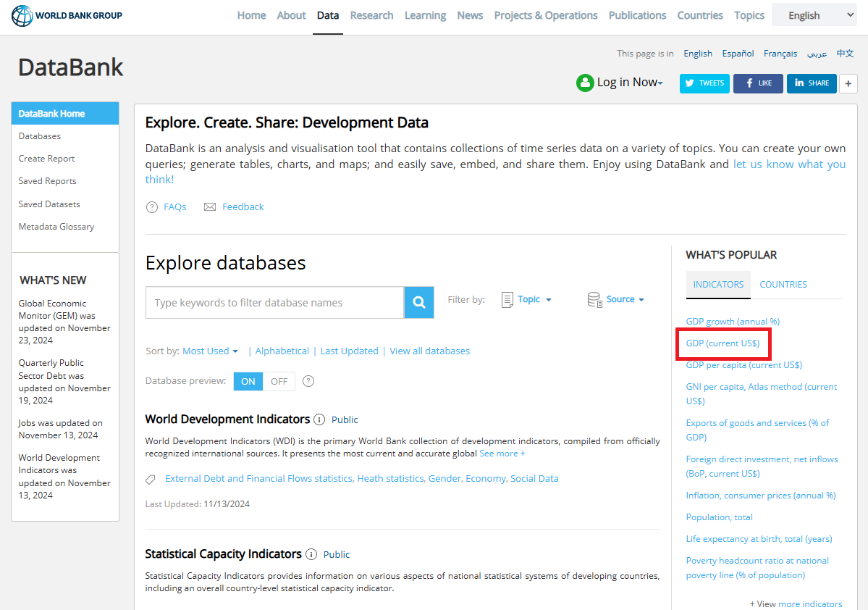Viewport: 868px width, 610px height.
Task: Open the English language dropdown
Action: click(814, 15)
